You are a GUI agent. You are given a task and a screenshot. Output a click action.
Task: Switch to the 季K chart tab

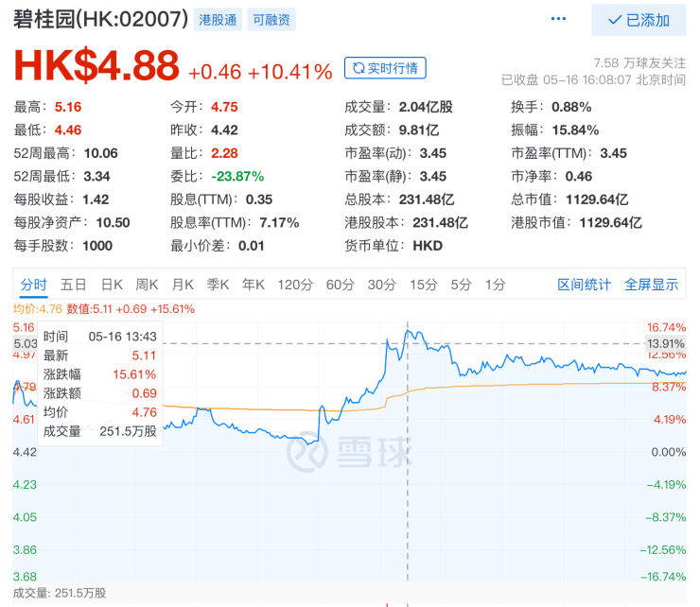click(x=218, y=285)
